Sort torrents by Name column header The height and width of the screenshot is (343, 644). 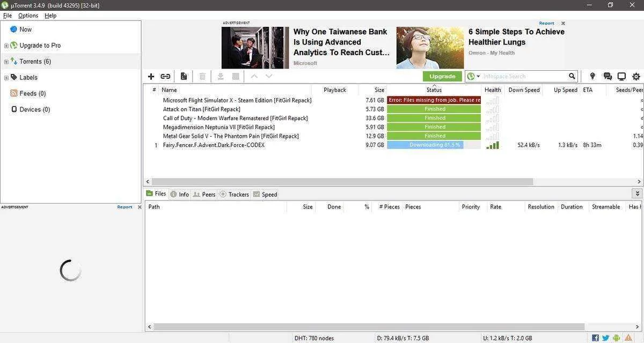click(169, 90)
